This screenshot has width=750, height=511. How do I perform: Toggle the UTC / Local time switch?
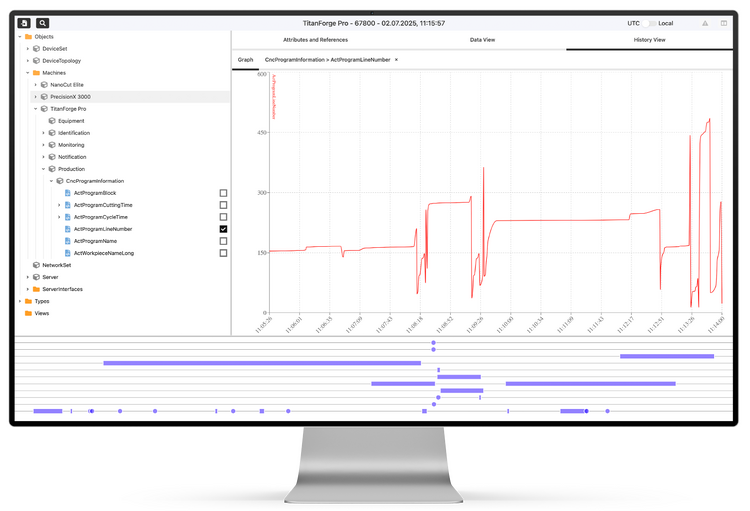(649, 23)
